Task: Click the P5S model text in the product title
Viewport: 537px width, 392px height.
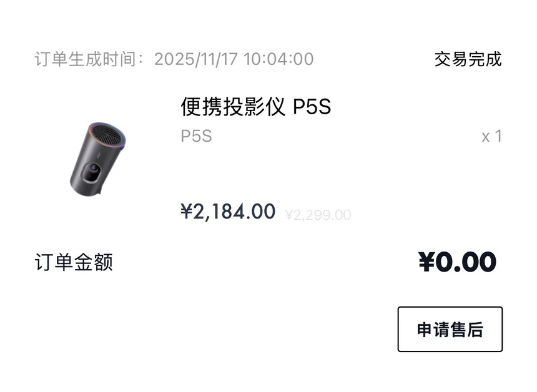Action: tap(312, 107)
